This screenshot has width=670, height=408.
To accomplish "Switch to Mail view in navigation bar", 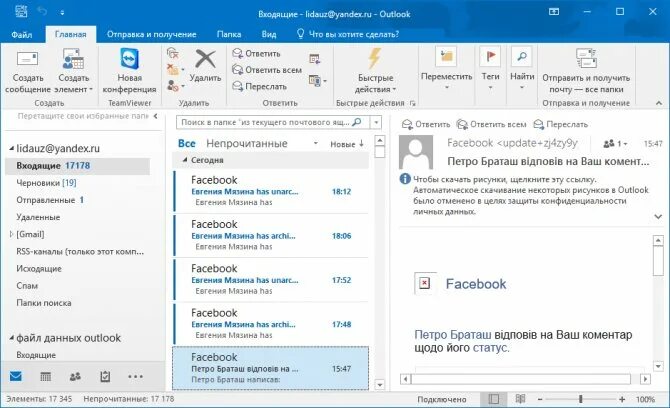I will tap(16, 376).
